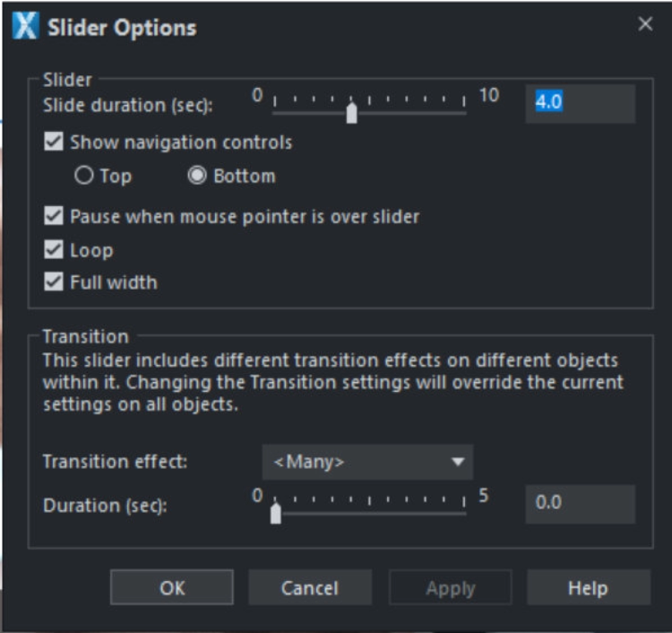Click the Transition duration value field

(579, 503)
